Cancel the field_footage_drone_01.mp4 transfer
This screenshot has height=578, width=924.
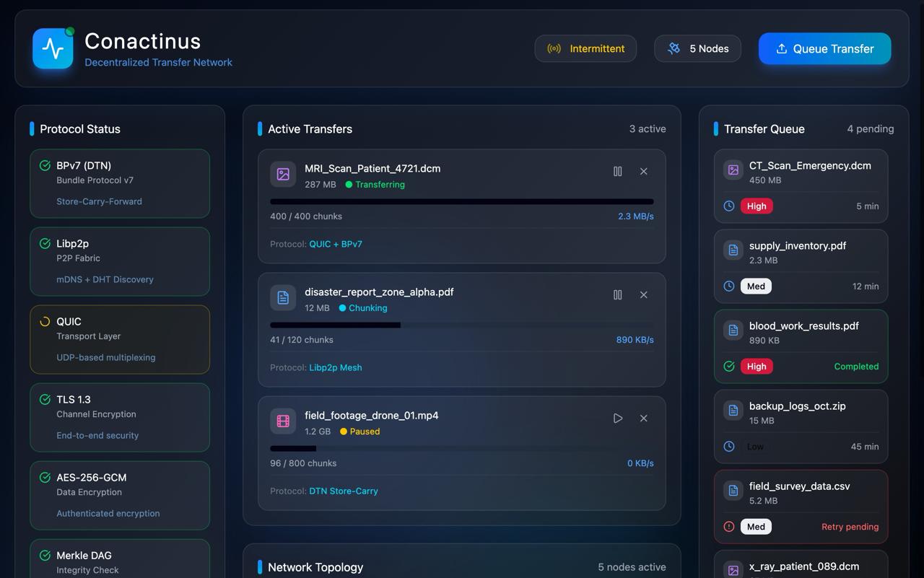[x=644, y=419]
